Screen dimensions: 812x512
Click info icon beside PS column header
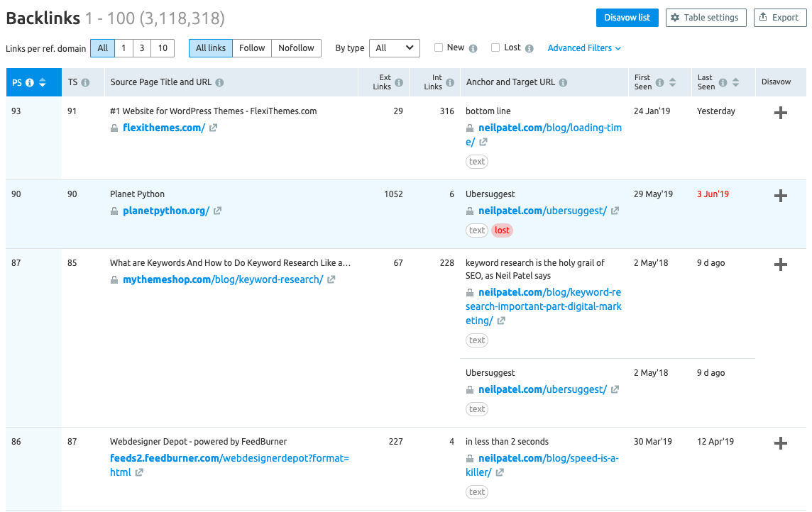coord(30,83)
